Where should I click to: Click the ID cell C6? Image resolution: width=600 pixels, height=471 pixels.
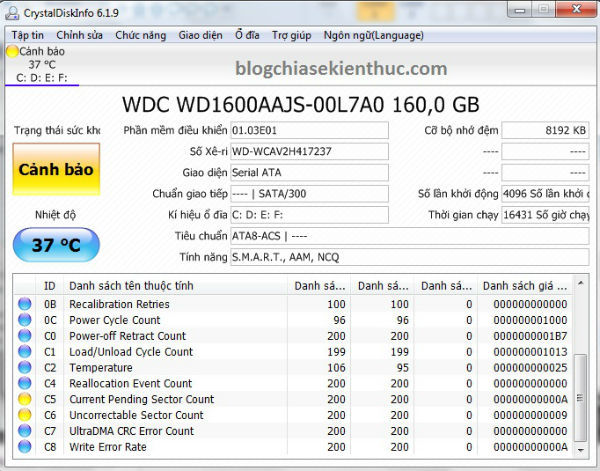coord(50,415)
